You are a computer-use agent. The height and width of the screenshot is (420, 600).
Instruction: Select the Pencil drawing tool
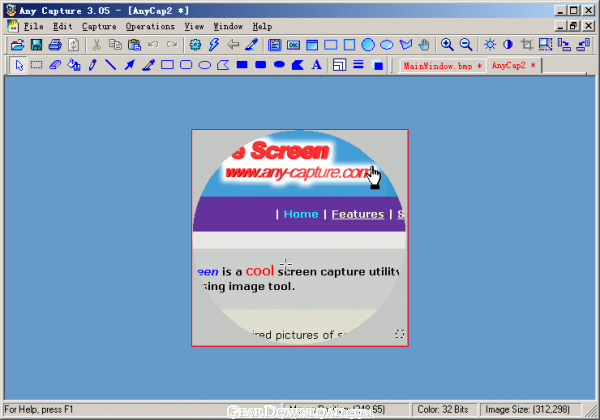coord(92,65)
